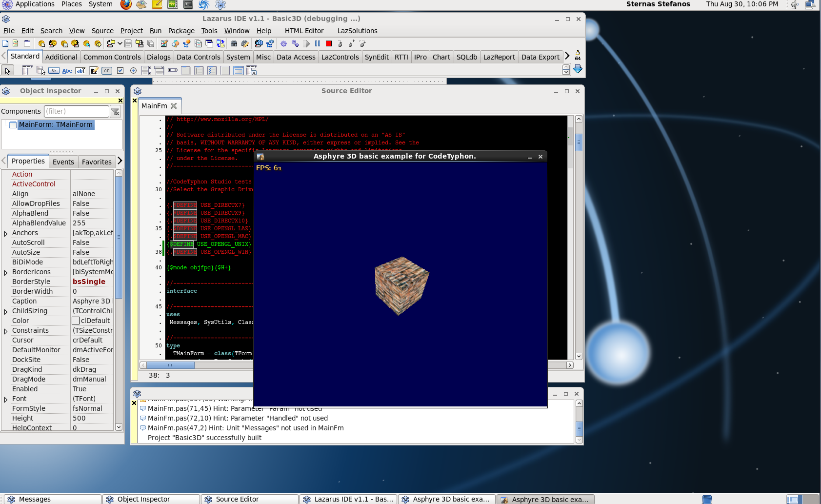This screenshot has width=821, height=504.
Task: Open Object Inspector from taskbar
Action: 150,499
